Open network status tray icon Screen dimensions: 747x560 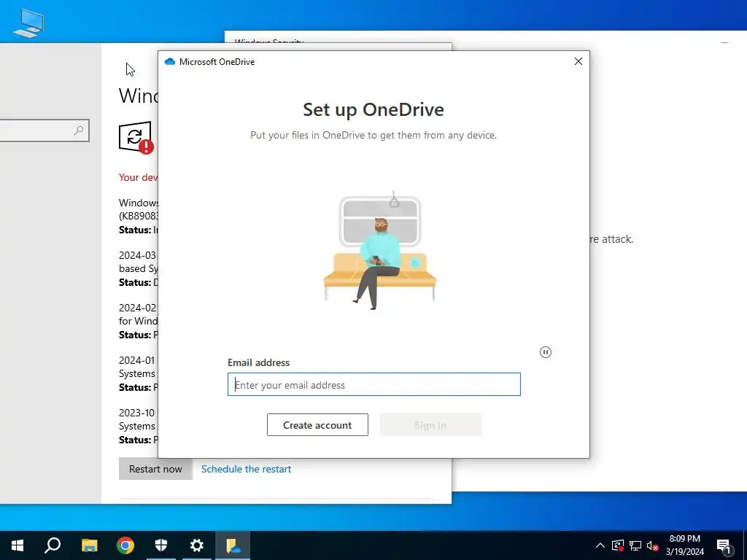click(x=635, y=545)
